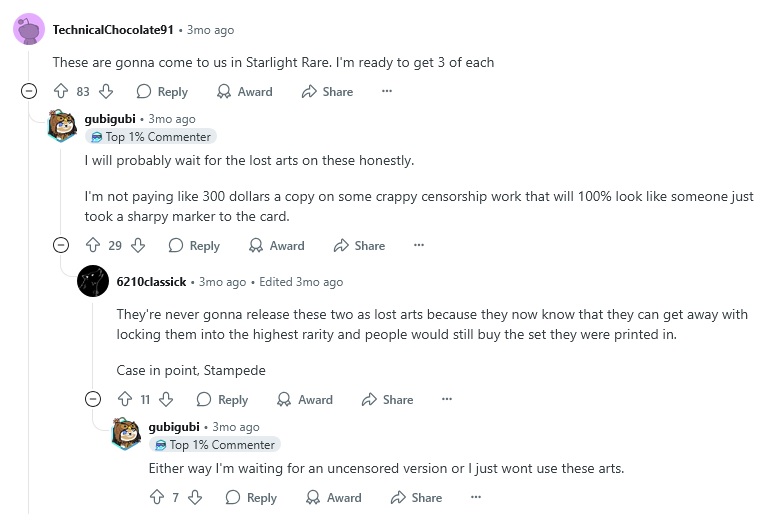Screen dimensions: 775x526
Task: Collapse 6210classick's reply thread
Action: [x=93, y=399]
